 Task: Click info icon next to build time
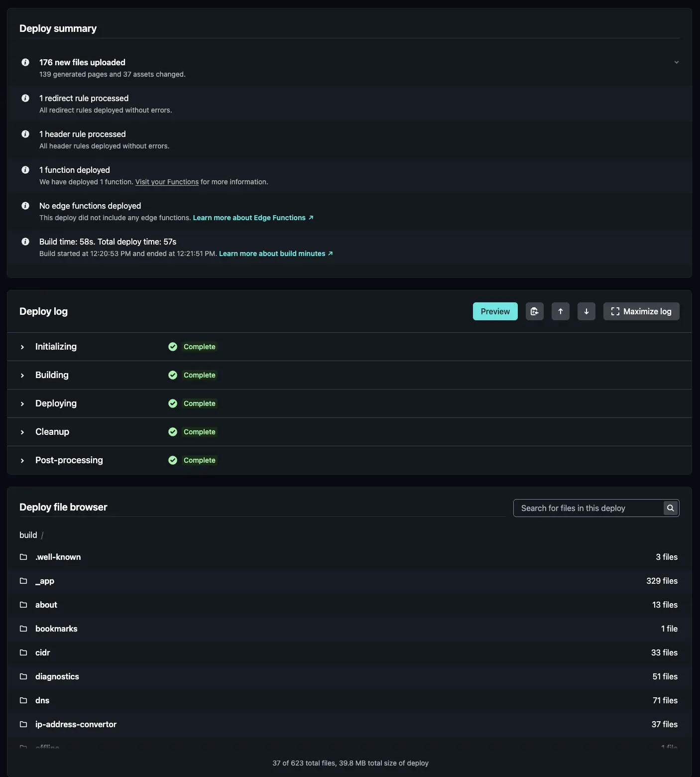click(x=25, y=242)
